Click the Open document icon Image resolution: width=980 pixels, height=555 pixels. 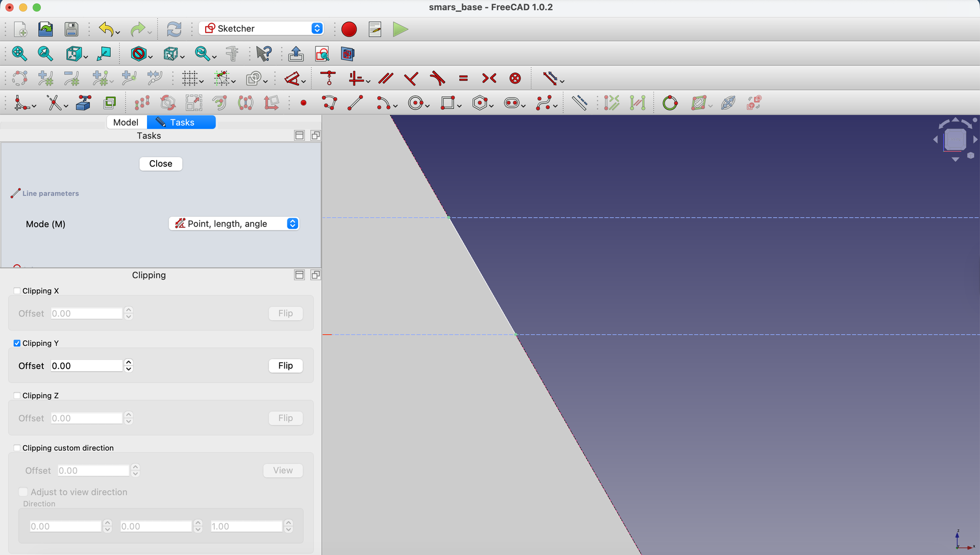(x=45, y=29)
